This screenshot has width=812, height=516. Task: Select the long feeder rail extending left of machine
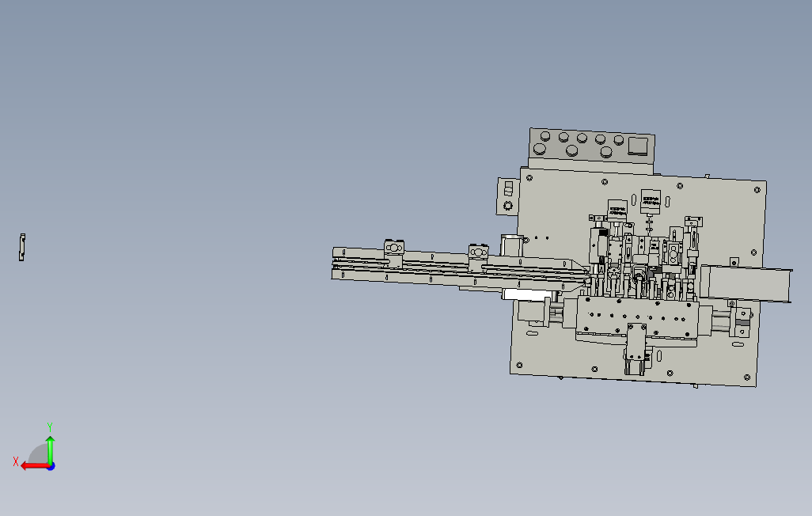click(x=460, y=269)
